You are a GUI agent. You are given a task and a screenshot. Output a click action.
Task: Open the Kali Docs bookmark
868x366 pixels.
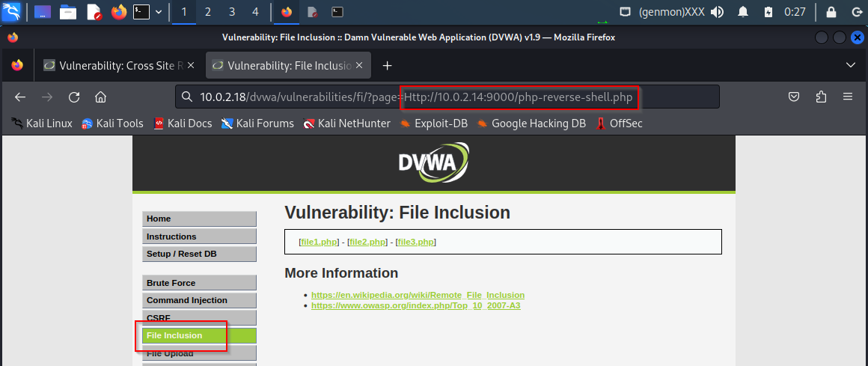pos(183,123)
